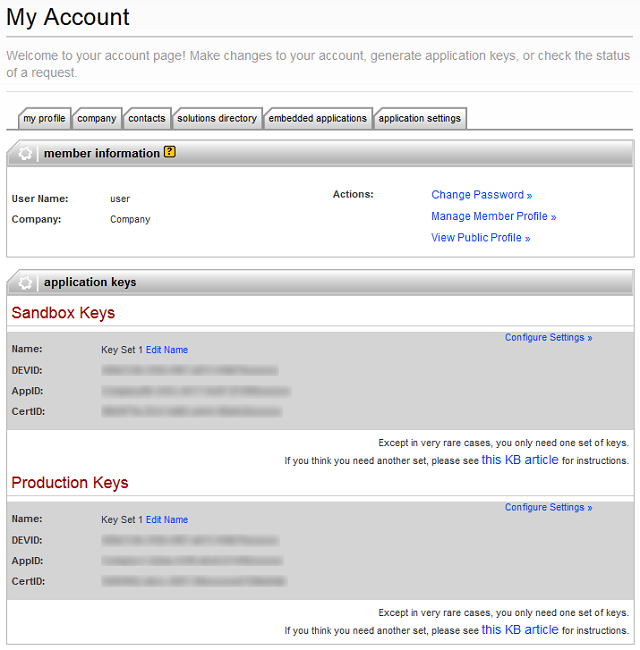This screenshot has width=640, height=650.
Task: Select the blurred Sandbox CertID value
Action: click(x=192, y=411)
